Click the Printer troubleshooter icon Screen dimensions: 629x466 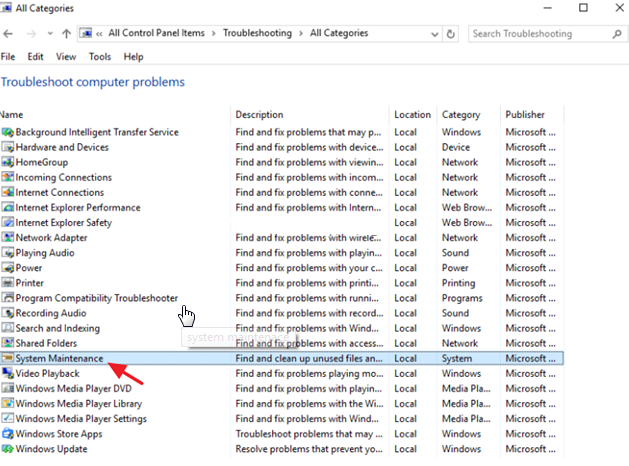coord(8,283)
